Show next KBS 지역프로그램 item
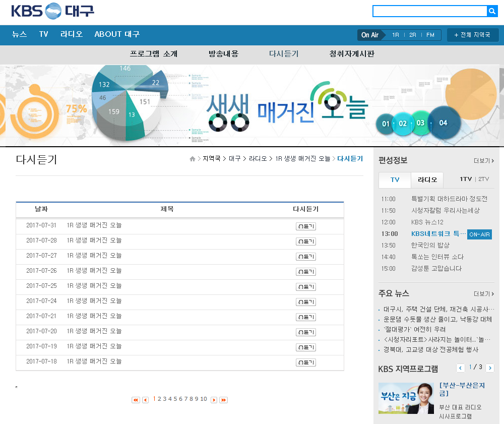504x424 pixels. 490,368
